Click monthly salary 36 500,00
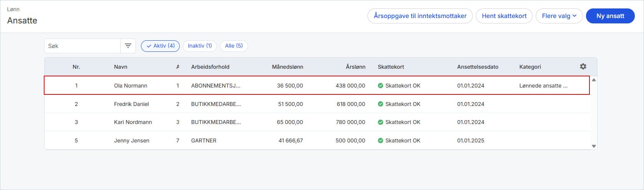 pyautogui.click(x=290, y=86)
